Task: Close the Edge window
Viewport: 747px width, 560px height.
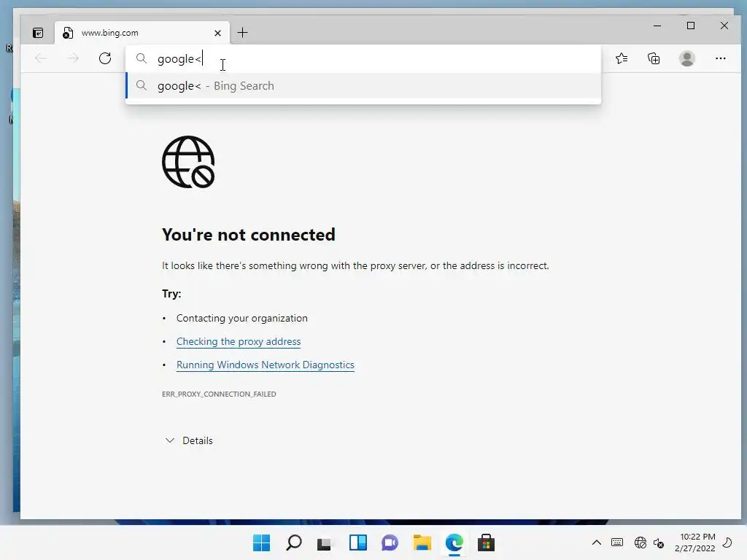Action: pos(724,26)
